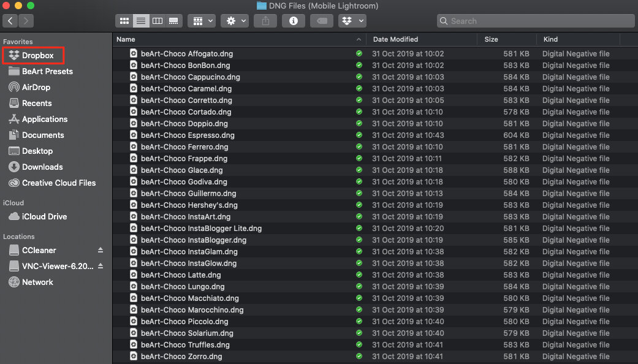This screenshot has width=638, height=364.
Task: Sort by Date Modified column
Action: click(395, 39)
